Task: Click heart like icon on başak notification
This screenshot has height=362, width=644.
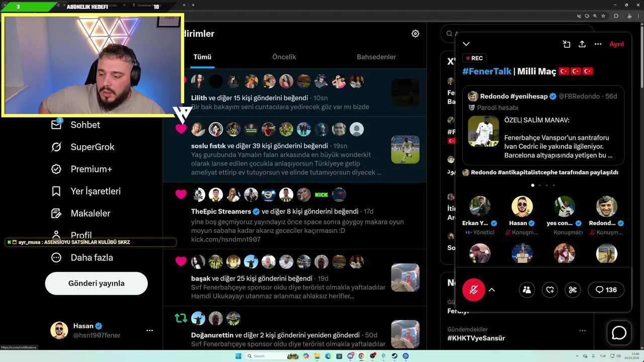Action: coord(181,261)
